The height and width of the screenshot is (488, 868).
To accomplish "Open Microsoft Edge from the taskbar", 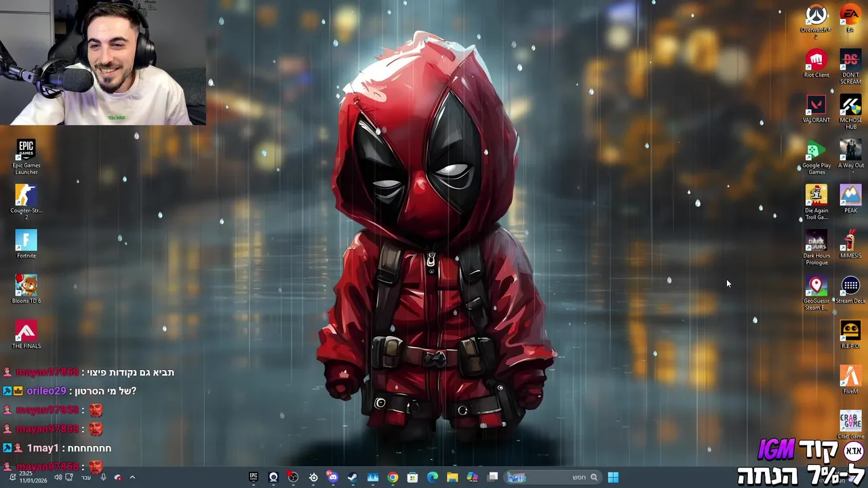I will pos(433,477).
